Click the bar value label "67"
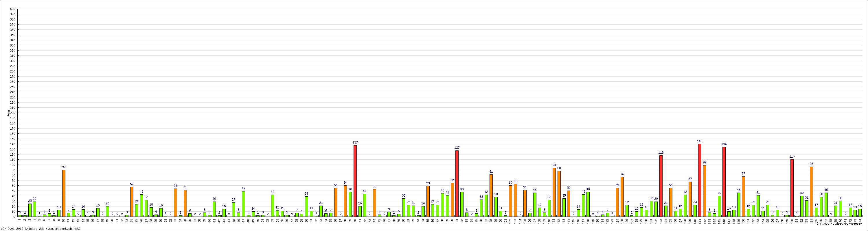Screen dimensions: 868x231 tap(690, 179)
